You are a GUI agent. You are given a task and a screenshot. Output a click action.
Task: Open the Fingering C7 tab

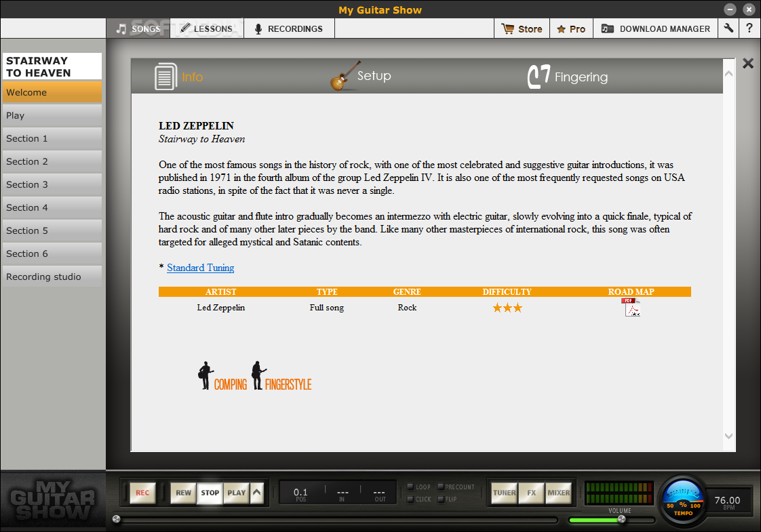click(567, 77)
